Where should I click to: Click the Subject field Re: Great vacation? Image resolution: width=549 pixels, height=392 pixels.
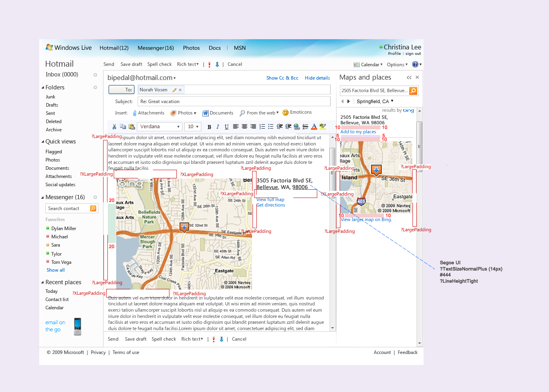tap(234, 102)
